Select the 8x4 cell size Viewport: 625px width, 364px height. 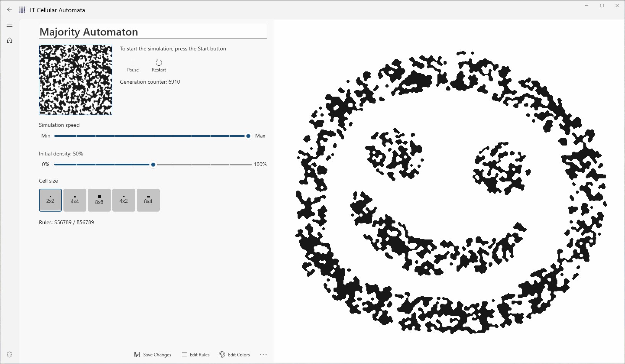[x=148, y=200]
